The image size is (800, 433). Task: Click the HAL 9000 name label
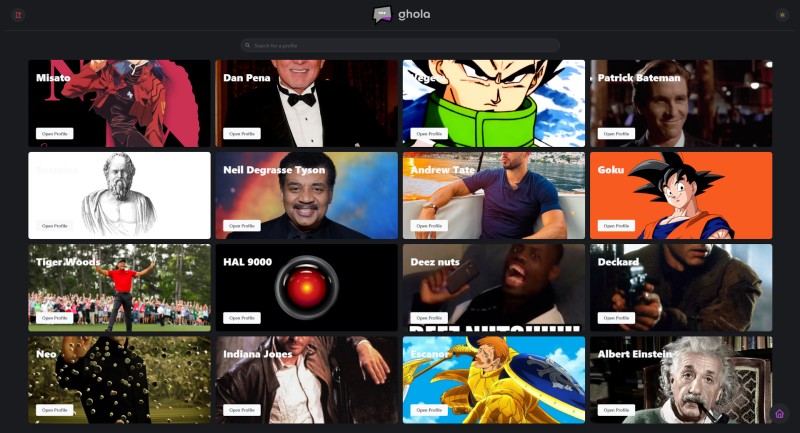click(247, 262)
